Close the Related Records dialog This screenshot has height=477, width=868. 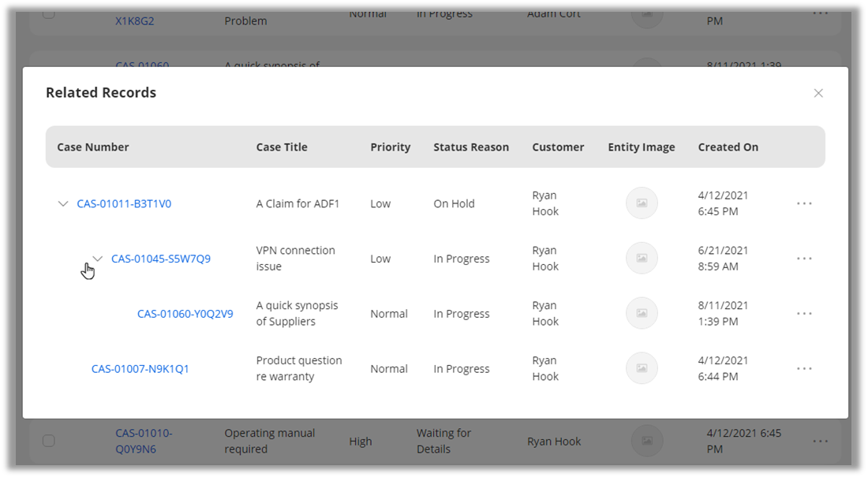coord(818,93)
